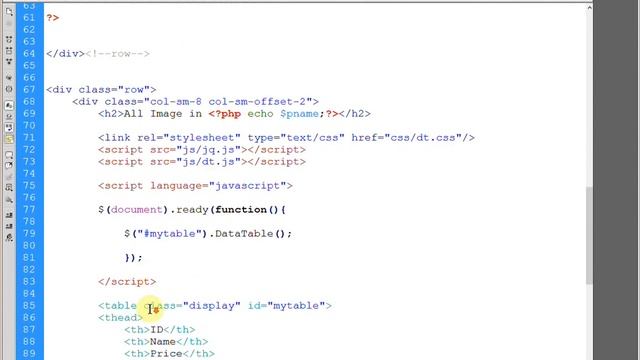Click the Indent Code icon
Viewport: 640px width, 360px height.
click(9, 215)
